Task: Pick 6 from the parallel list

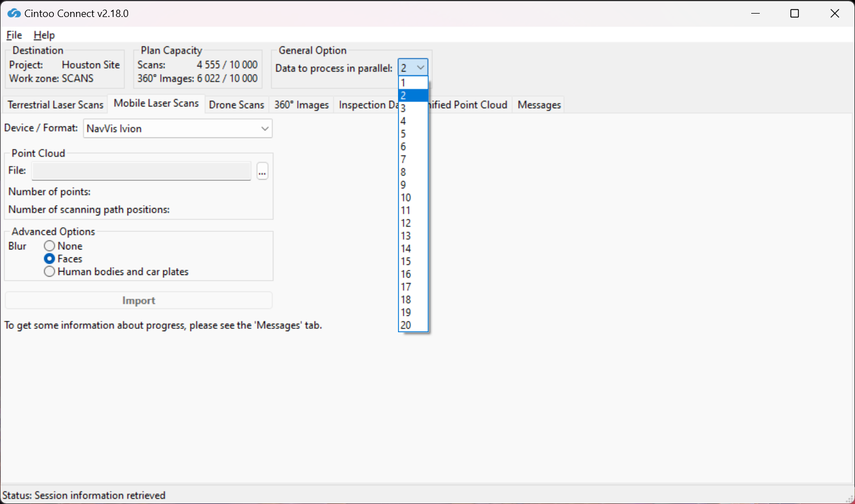Action: [x=413, y=146]
